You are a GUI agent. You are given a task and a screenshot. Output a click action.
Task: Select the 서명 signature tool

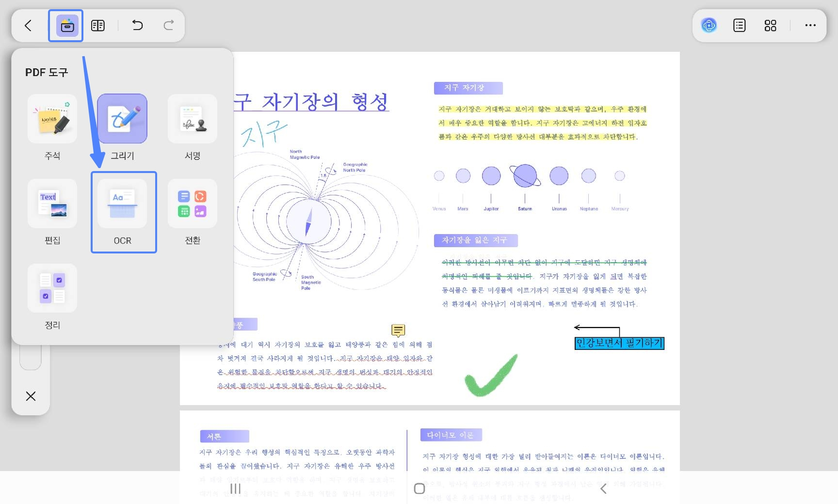click(193, 127)
